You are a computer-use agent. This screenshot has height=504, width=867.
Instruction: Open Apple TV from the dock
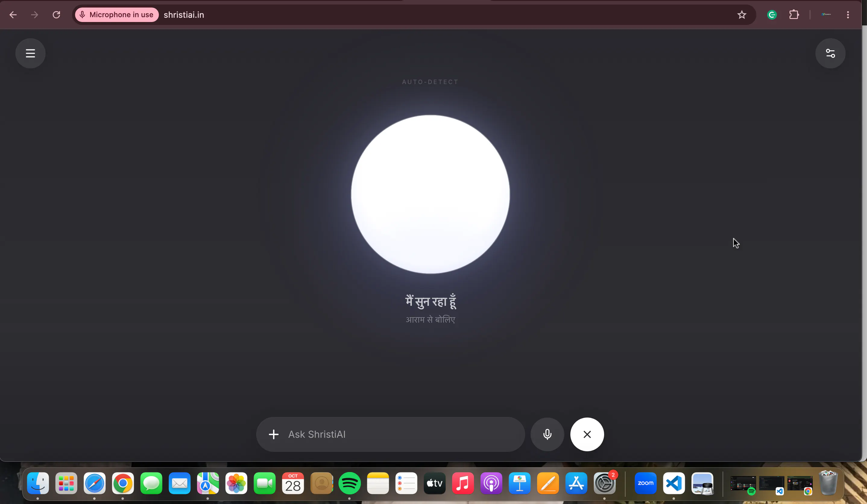434,483
